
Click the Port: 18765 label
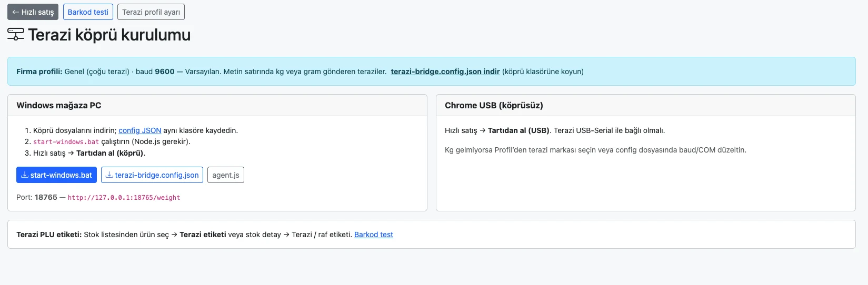37,197
